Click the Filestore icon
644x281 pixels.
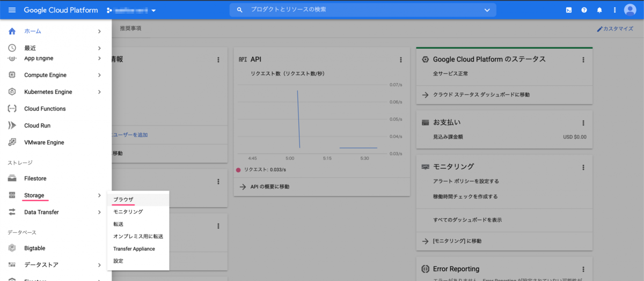pyautogui.click(x=12, y=179)
